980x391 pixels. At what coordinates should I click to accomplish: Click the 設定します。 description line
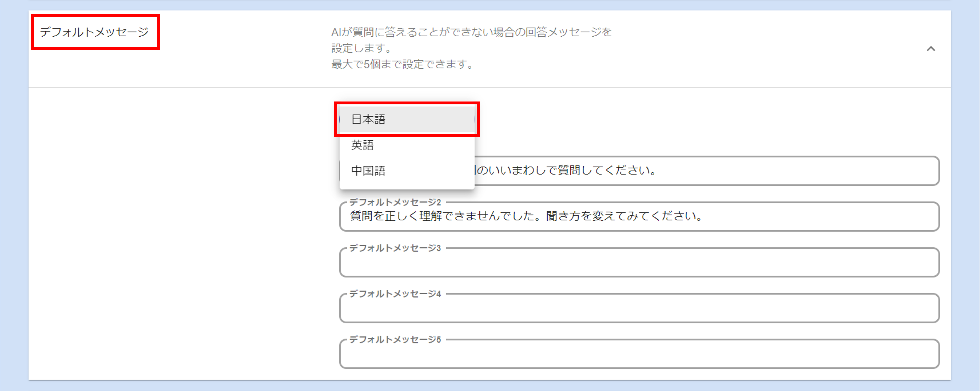click(361, 48)
